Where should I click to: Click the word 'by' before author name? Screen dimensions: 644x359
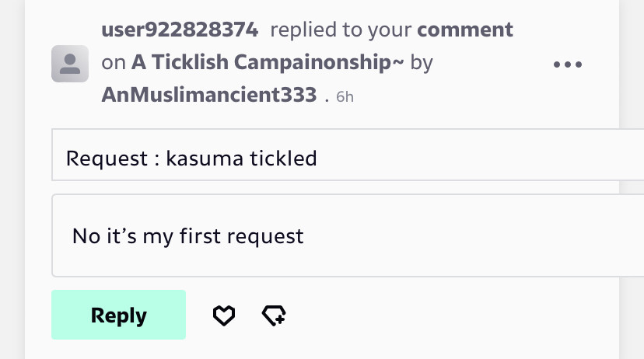[x=422, y=63]
